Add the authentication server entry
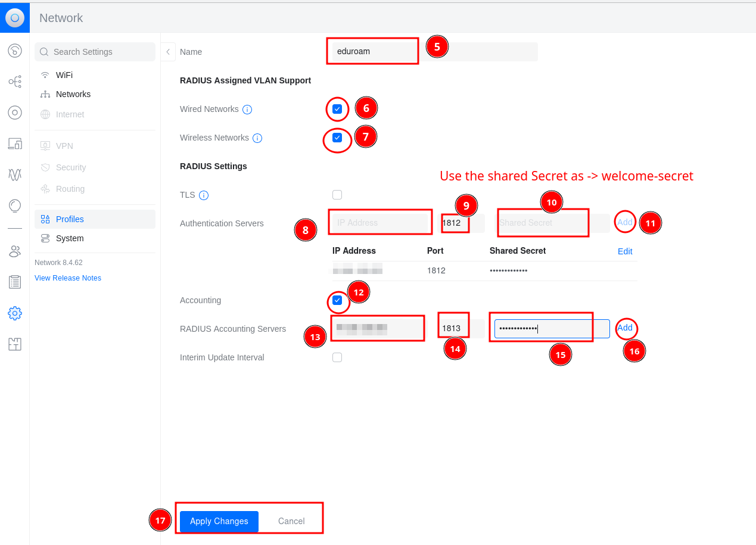This screenshot has height=545, width=756. 625,222
